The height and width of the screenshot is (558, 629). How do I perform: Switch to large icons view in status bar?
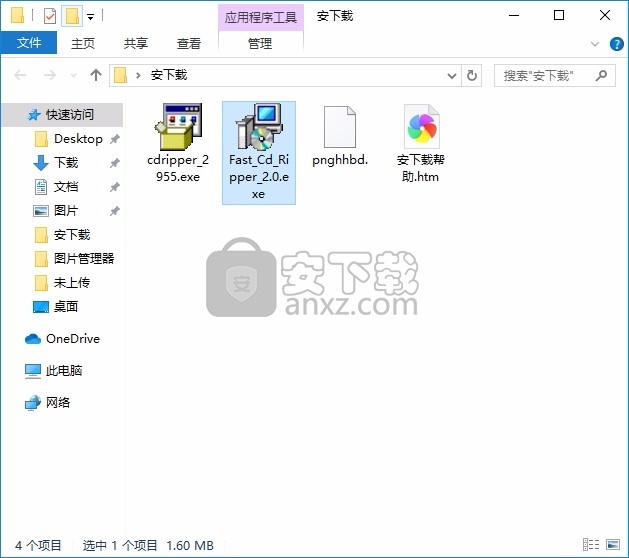(613, 545)
